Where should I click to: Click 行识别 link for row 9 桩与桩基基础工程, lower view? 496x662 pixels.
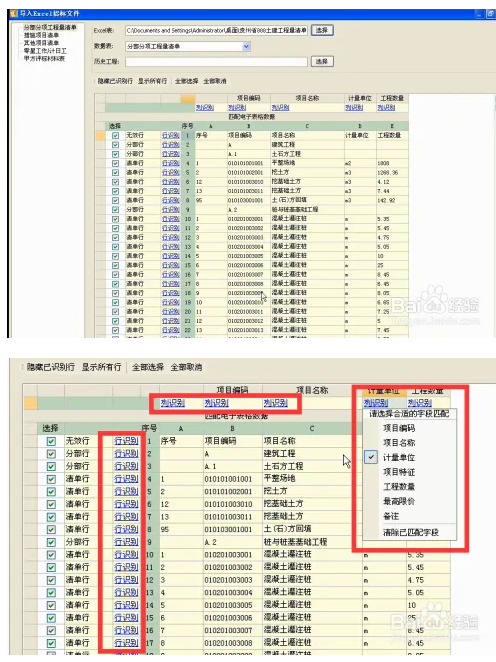click(x=126, y=542)
